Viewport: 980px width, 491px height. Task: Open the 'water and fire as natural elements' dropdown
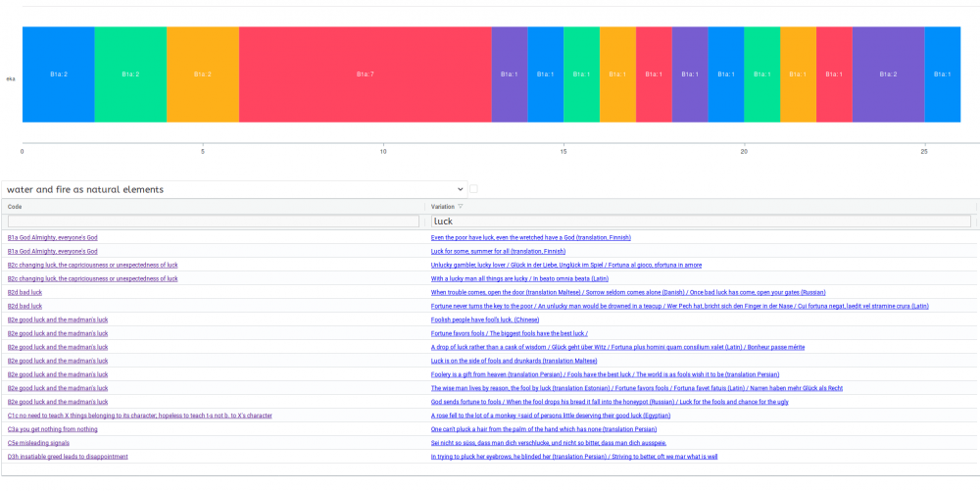234,189
